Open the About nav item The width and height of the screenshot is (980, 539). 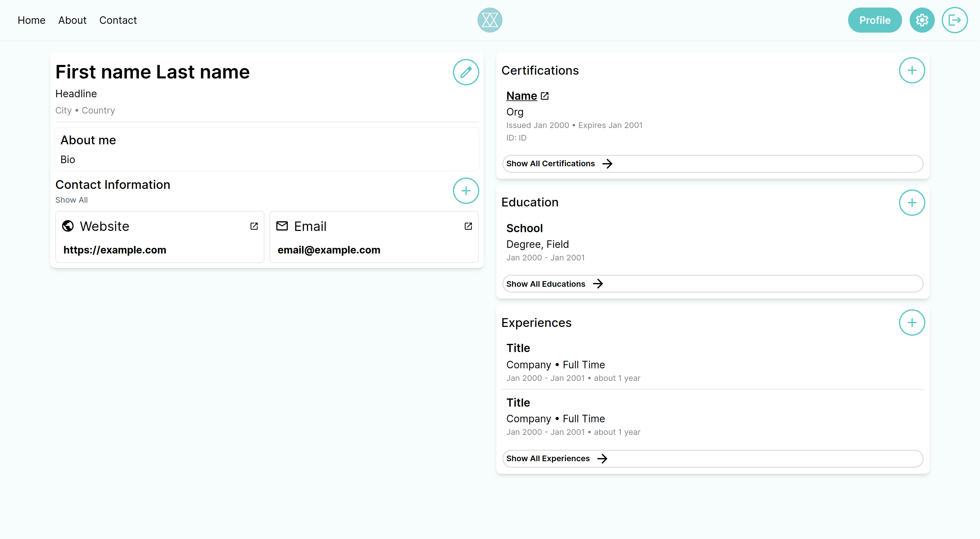pyautogui.click(x=72, y=20)
